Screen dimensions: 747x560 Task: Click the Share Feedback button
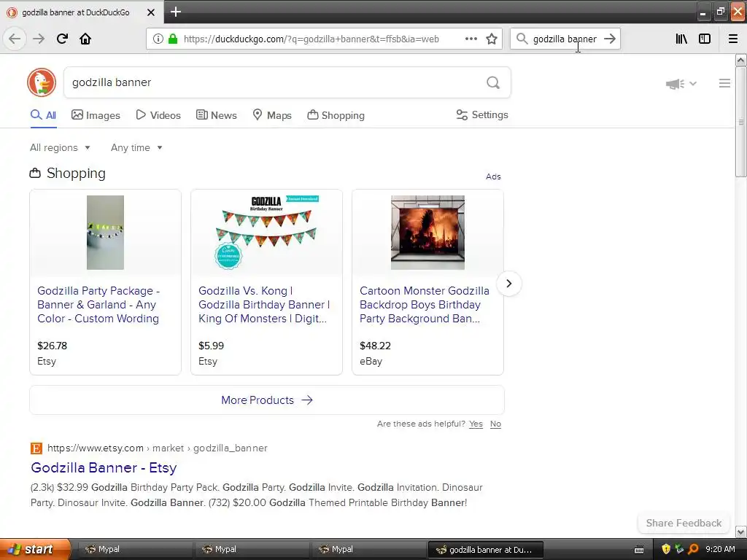[x=684, y=523]
